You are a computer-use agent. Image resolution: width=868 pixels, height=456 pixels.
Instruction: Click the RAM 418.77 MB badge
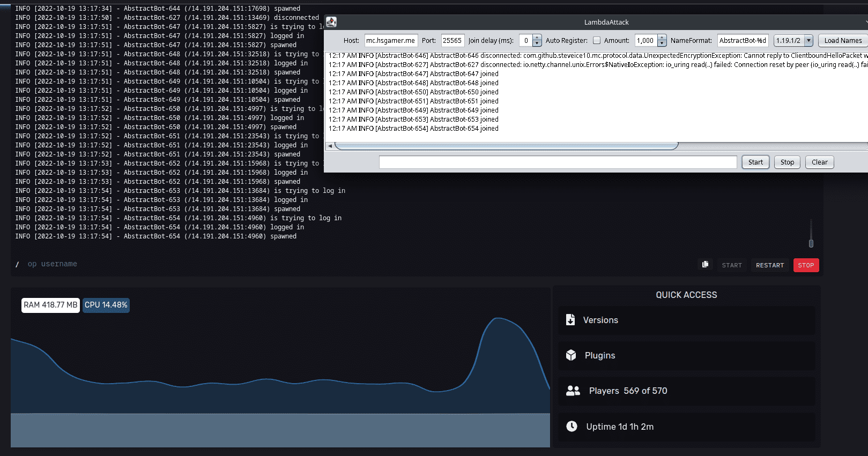click(x=50, y=305)
